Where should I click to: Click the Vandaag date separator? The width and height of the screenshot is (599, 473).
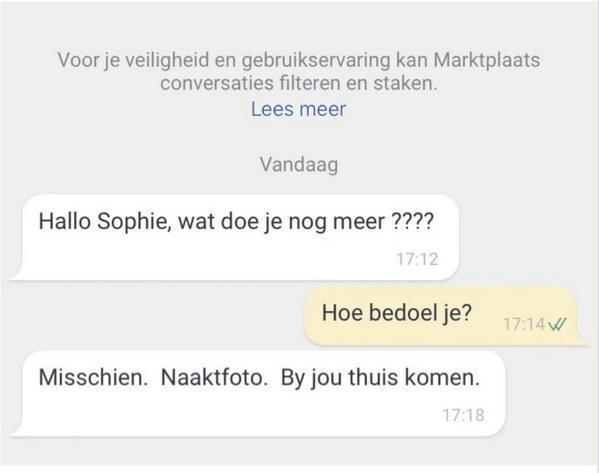click(x=299, y=165)
